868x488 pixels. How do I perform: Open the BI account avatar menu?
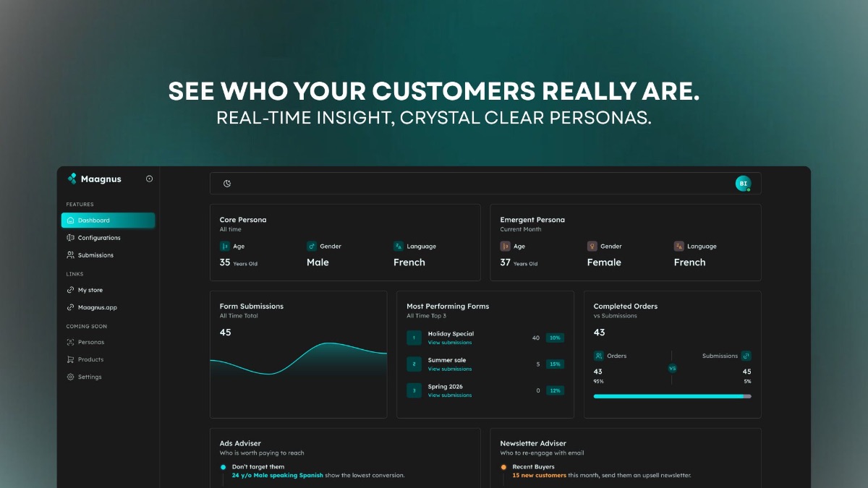tap(743, 183)
